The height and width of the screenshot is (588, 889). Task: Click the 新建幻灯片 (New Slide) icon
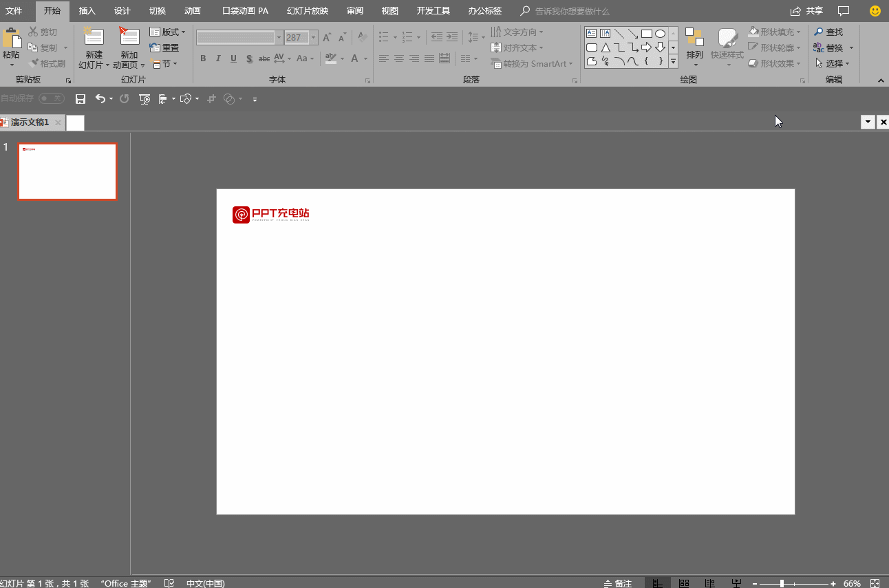[93, 37]
